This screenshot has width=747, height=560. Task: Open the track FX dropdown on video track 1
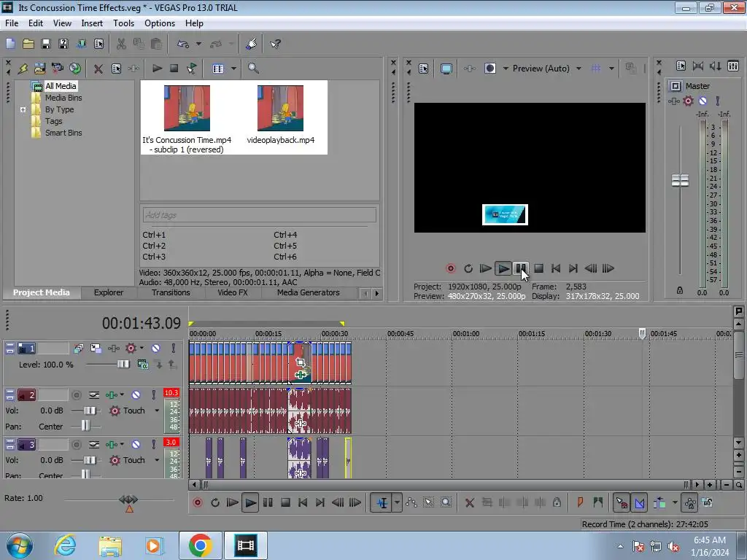pyautogui.click(x=142, y=348)
